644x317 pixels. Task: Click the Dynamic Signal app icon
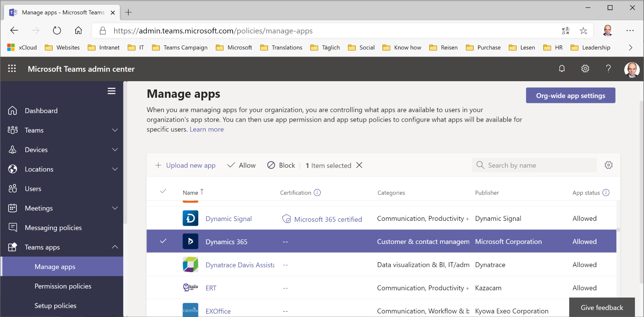(x=190, y=218)
